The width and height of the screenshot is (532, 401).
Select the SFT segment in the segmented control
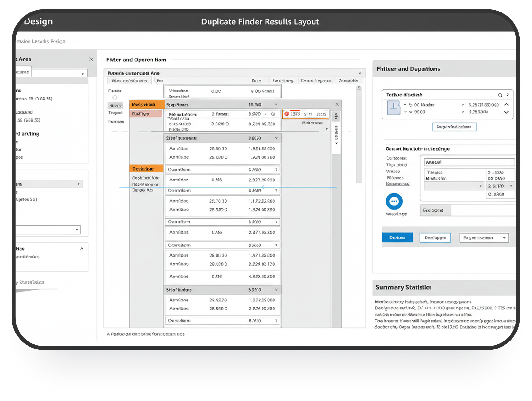[308, 114]
